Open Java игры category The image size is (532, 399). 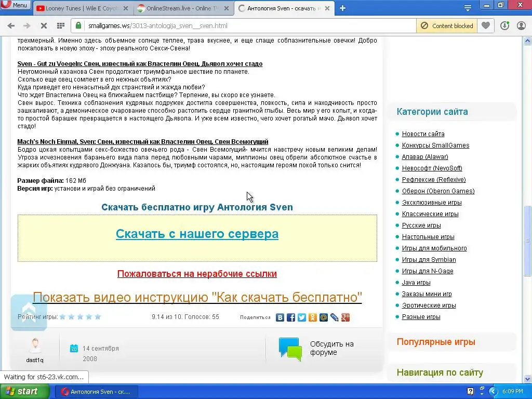point(416,283)
